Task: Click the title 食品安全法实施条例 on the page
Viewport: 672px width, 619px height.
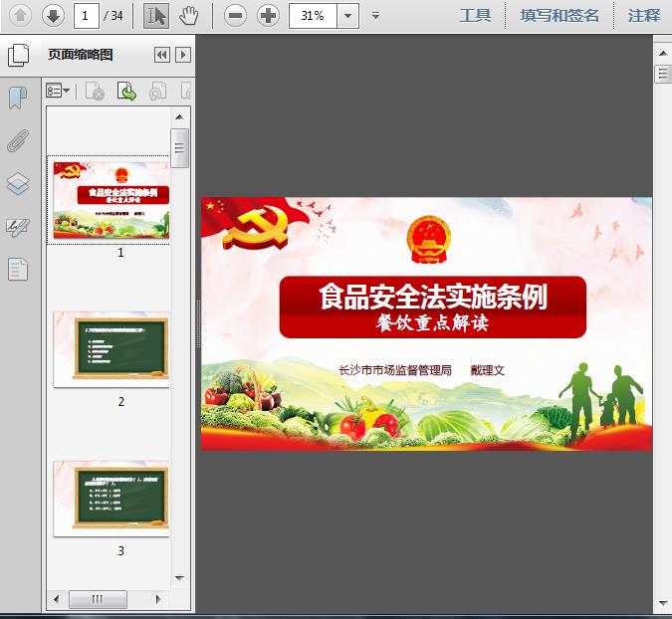Action: [433, 296]
